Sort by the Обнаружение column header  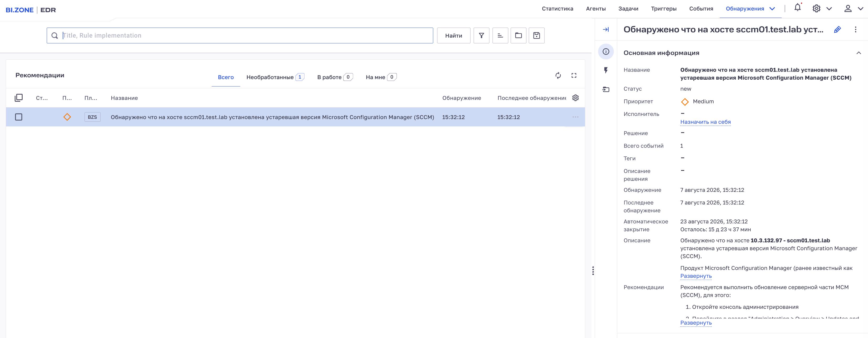click(x=462, y=98)
